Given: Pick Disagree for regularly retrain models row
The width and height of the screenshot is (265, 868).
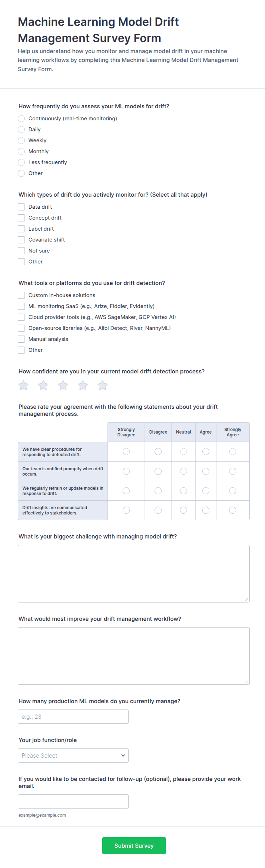Looking at the screenshot, I should pyautogui.click(x=158, y=491).
